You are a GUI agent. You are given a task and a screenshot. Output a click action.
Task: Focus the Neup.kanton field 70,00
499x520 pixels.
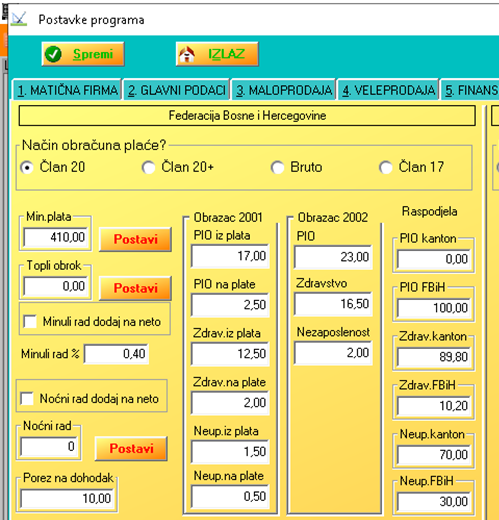coord(434,455)
